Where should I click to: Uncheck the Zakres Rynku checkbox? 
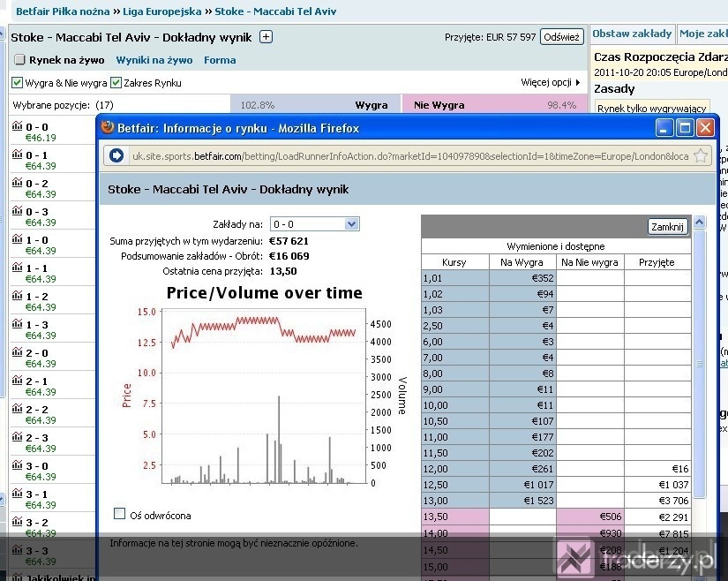click(116, 83)
